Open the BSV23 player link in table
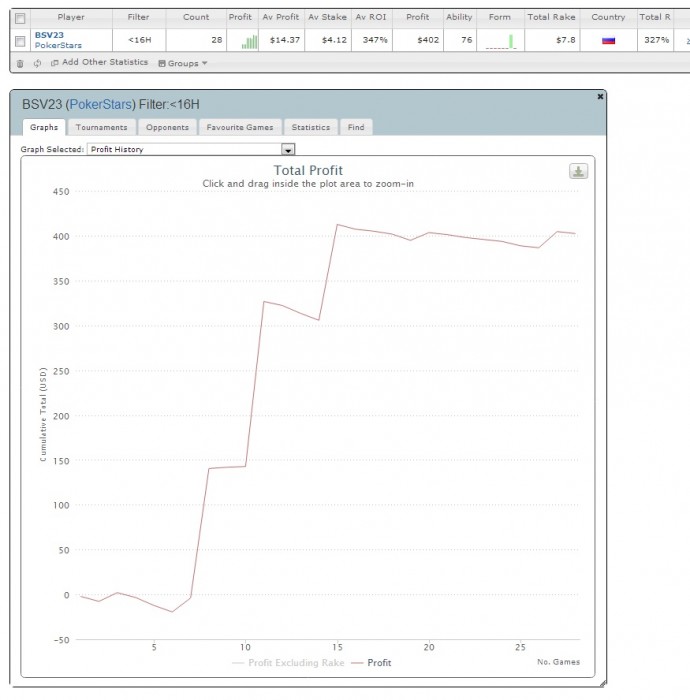The width and height of the screenshot is (690, 700). point(49,35)
